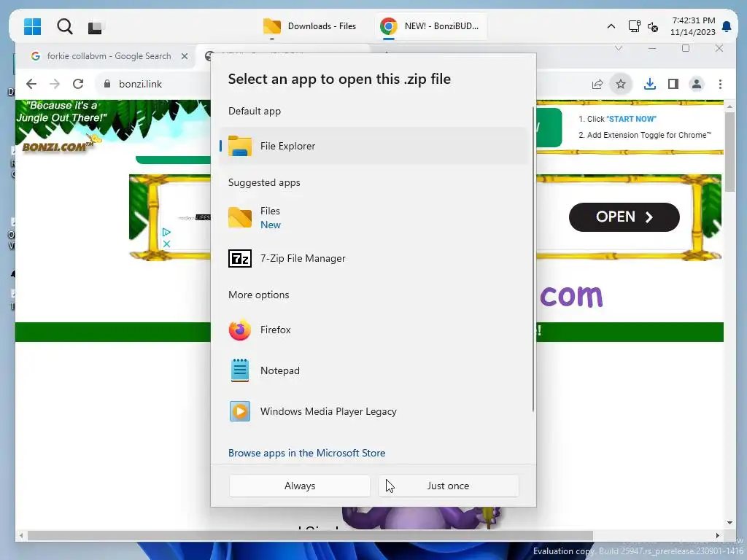The height and width of the screenshot is (560, 747).
Task: Select 7-Zip File Manager
Action: pyautogui.click(x=373, y=259)
